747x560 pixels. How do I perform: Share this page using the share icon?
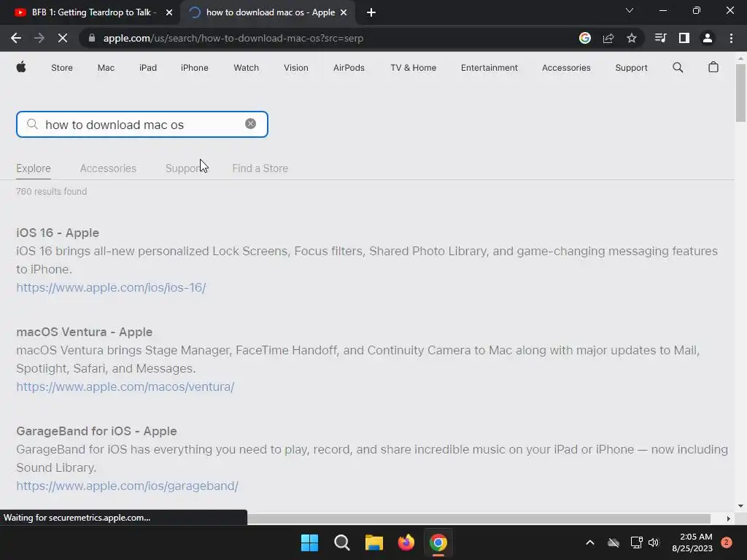[x=608, y=38]
